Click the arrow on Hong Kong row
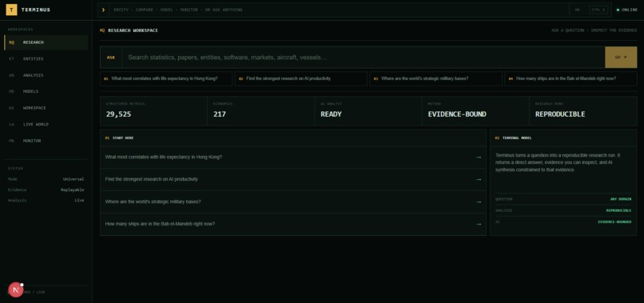The width and height of the screenshot is (644, 303). (478, 157)
